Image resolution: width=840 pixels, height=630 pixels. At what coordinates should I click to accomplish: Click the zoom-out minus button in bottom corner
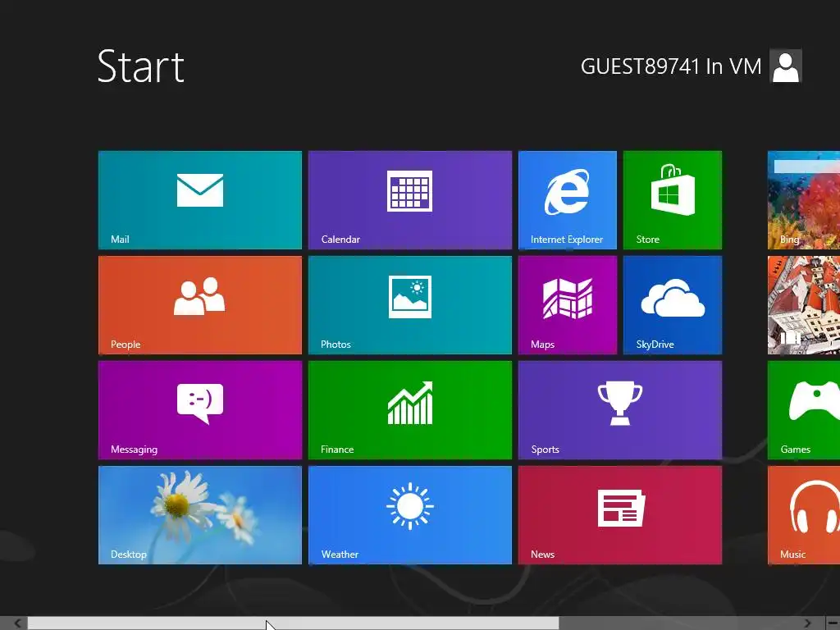[x=833, y=623]
